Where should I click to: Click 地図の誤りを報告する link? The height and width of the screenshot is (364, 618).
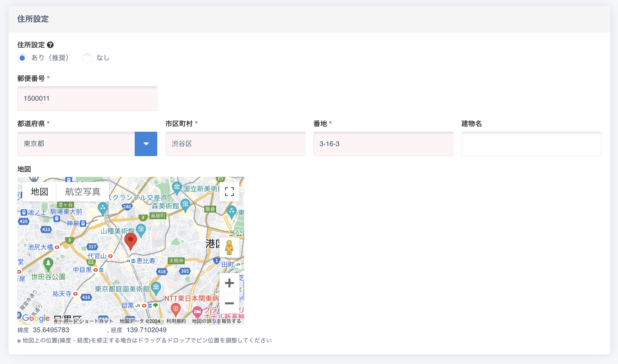click(216, 321)
